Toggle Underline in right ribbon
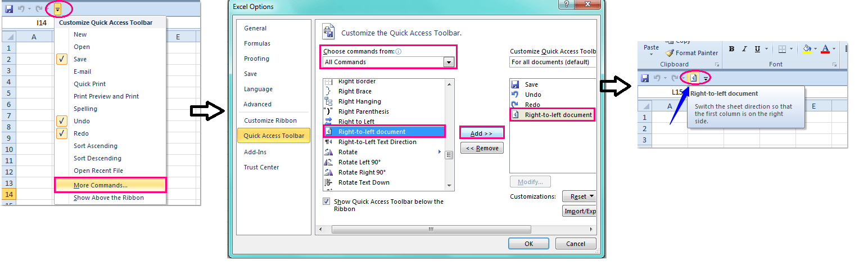 click(x=757, y=49)
